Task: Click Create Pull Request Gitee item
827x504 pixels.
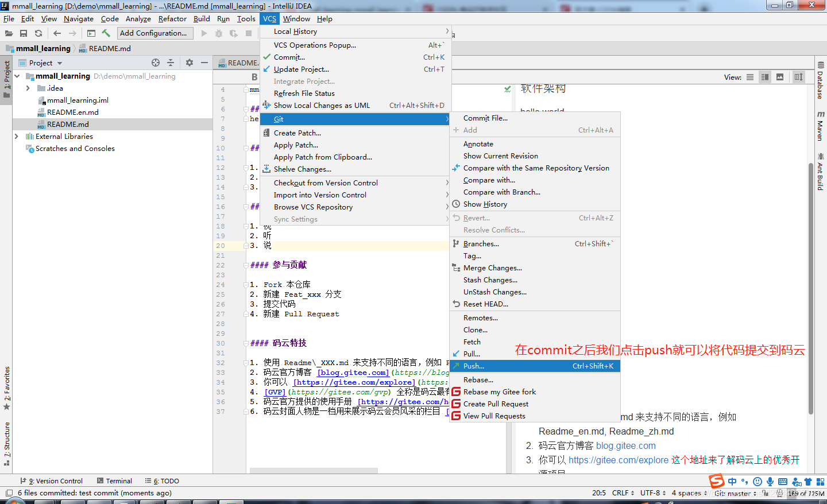Action: 535,404
